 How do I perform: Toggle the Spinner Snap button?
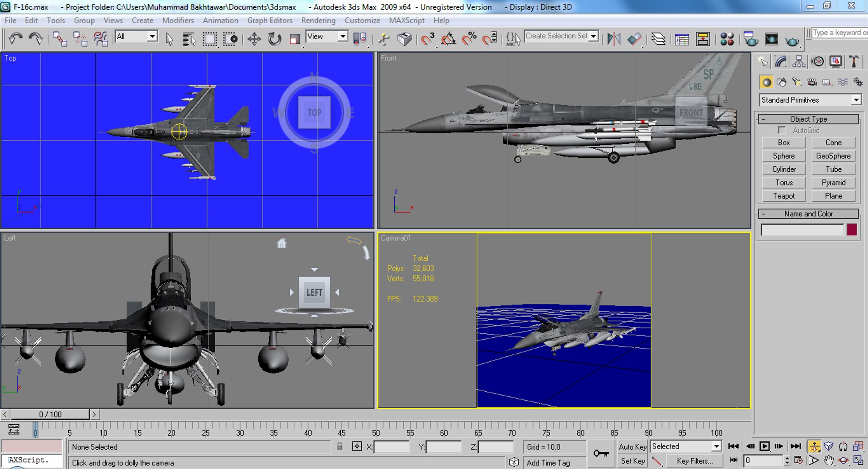[490, 39]
